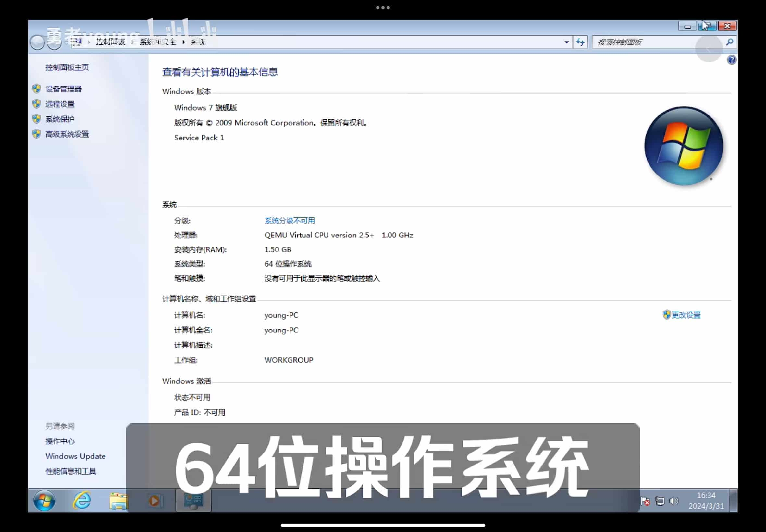Open the volume speaker tray icon

point(673,501)
